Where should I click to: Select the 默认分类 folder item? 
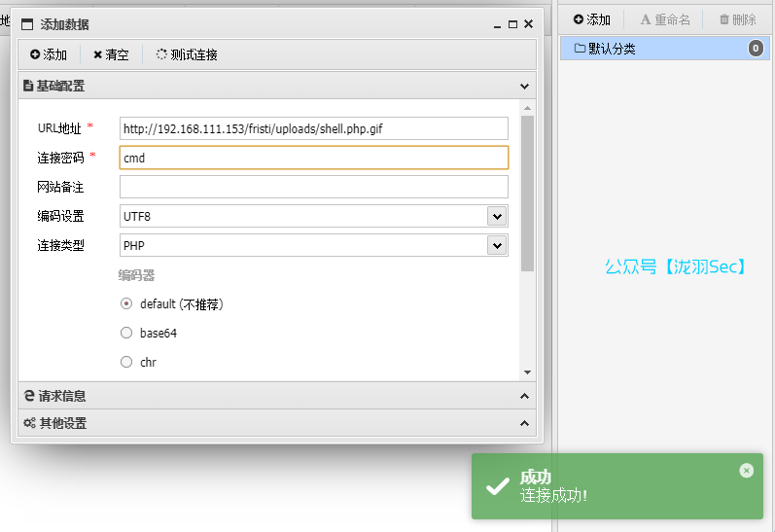[x=611, y=49]
